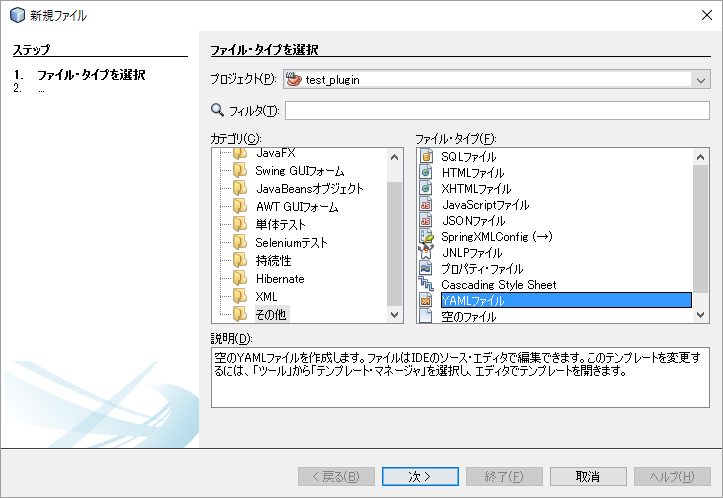Click the Swing GUIフォーム folder icon
The image size is (723, 498).
240,171
